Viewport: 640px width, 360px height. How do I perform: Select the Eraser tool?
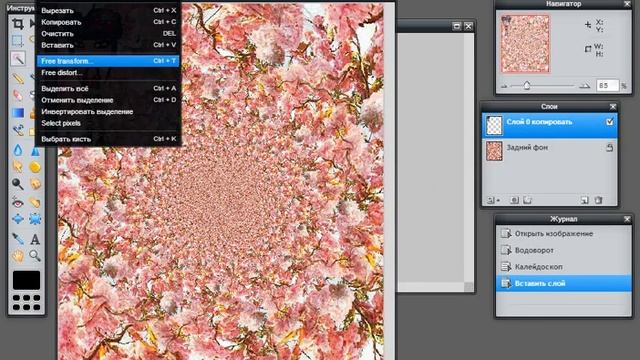click(18, 96)
